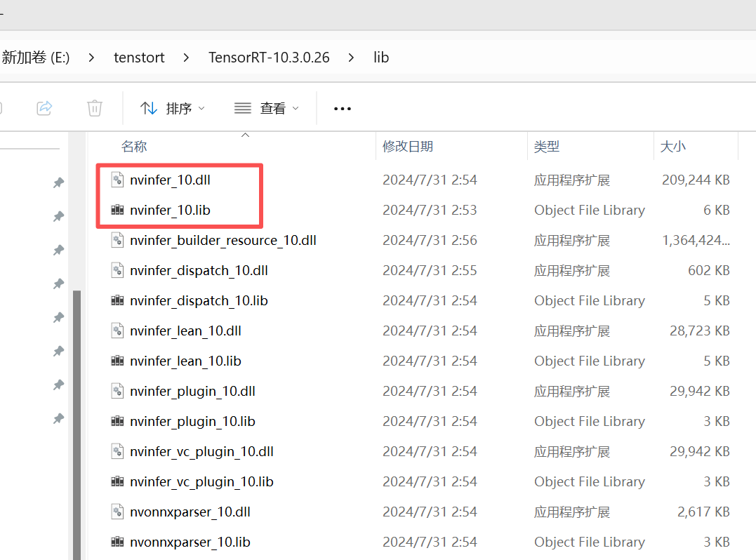Click the tenstort breadcrumb segment

click(139, 58)
